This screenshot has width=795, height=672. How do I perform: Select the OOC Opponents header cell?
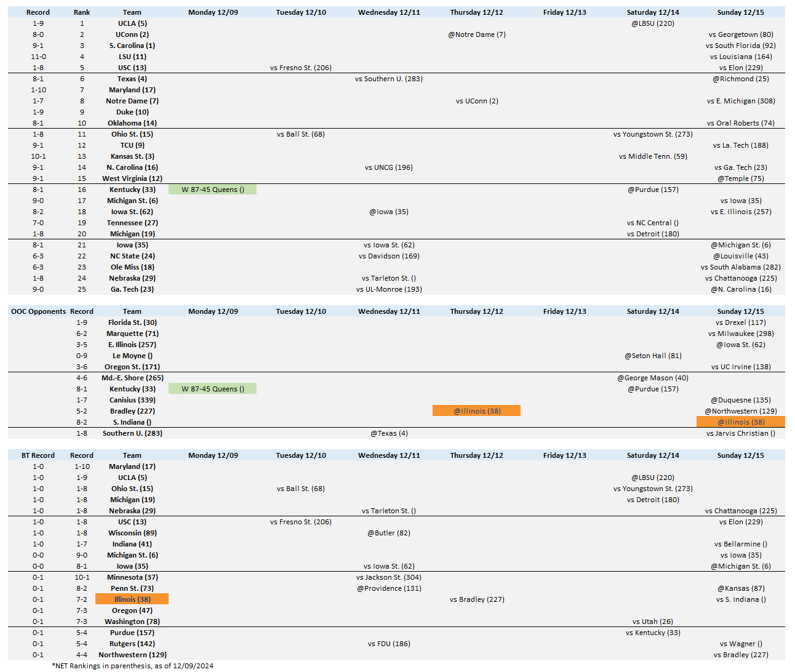click(38, 311)
